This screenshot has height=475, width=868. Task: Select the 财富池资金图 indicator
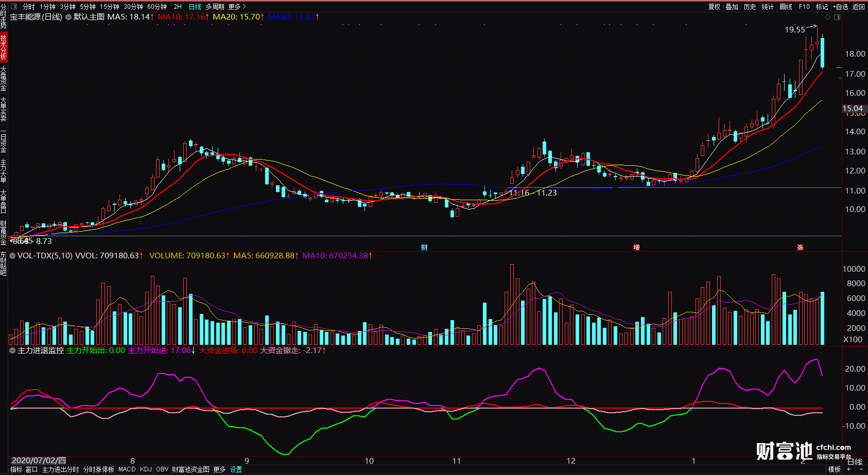click(190, 469)
